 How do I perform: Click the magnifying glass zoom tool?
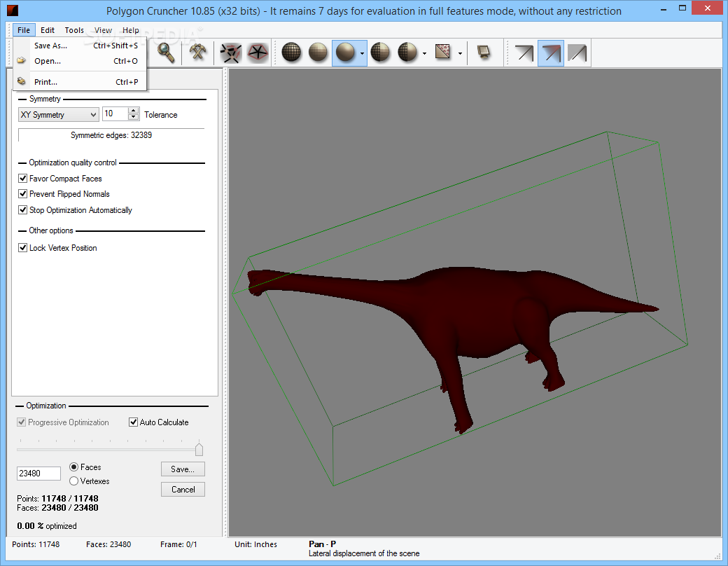click(166, 53)
